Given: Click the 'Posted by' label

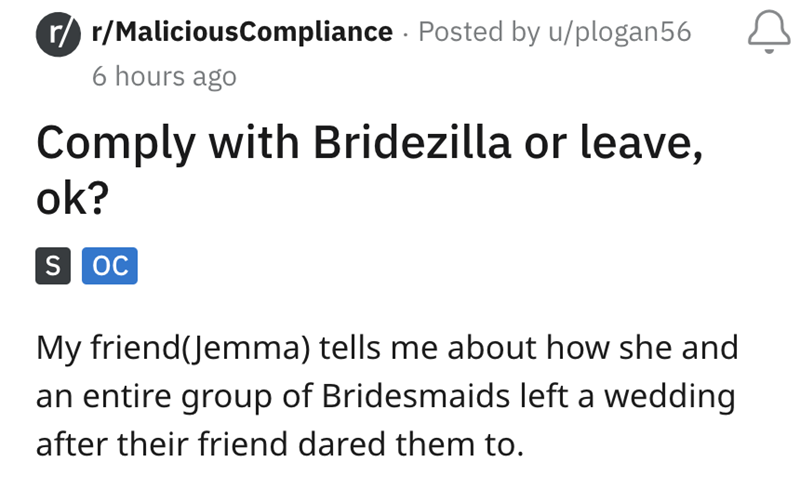Looking at the screenshot, I should 479,32.
